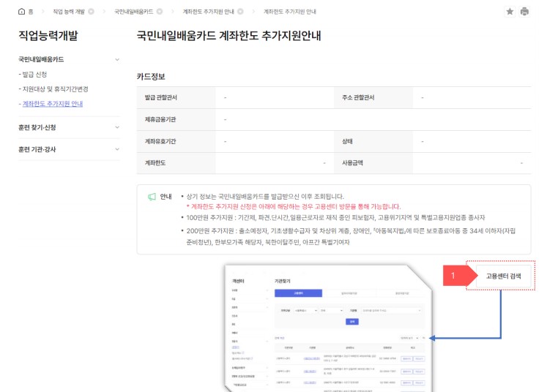
Task: Click the 계좌유효기간 table label
Action: 160,141
